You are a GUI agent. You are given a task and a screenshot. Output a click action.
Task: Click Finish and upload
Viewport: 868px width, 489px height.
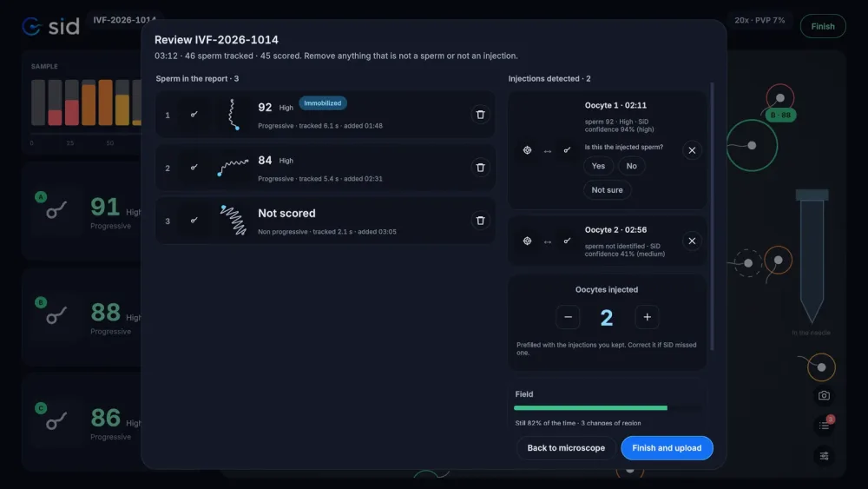point(667,448)
